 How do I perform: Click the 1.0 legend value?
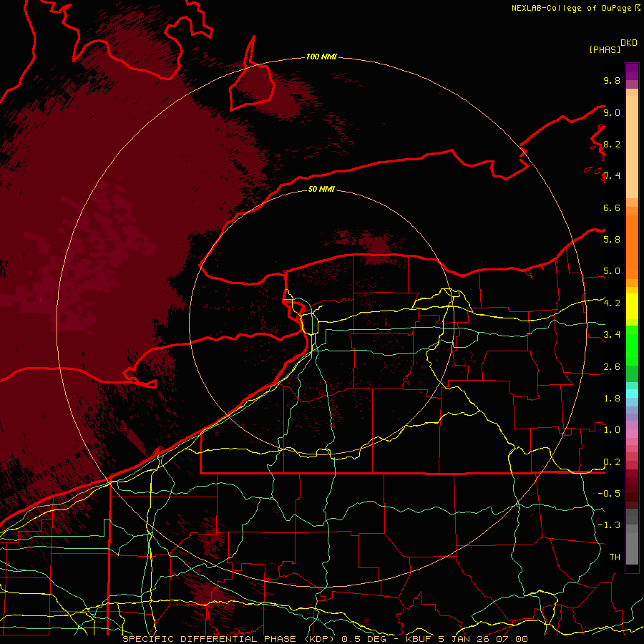[x=612, y=430]
